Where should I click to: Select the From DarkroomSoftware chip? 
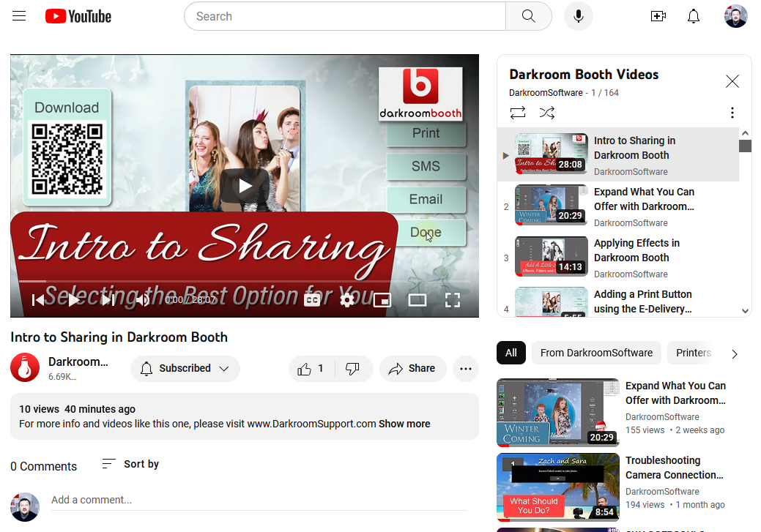596,353
